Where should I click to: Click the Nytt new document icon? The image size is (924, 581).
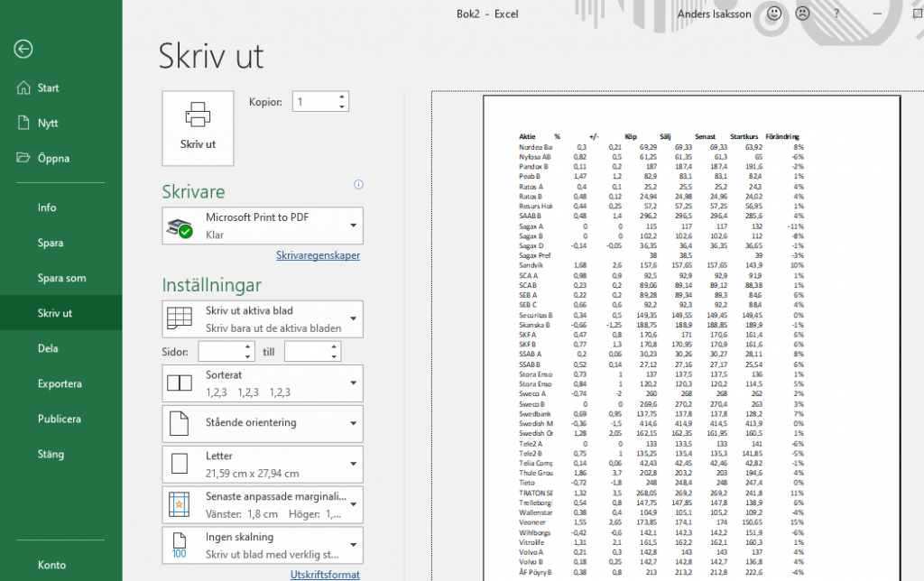click(x=23, y=123)
